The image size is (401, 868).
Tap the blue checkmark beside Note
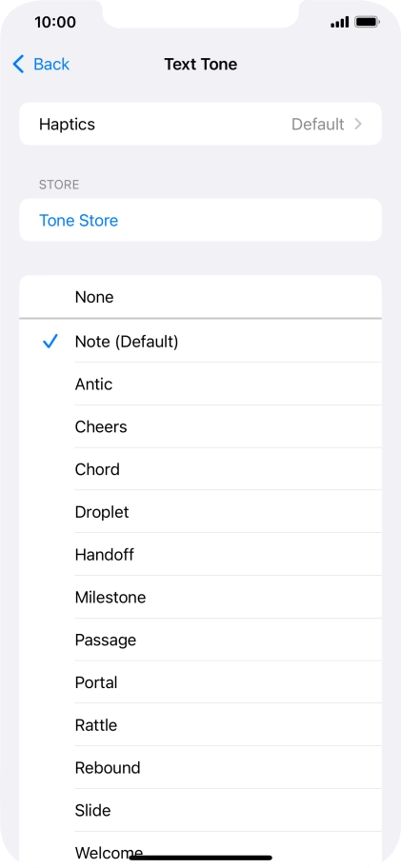[x=50, y=342]
